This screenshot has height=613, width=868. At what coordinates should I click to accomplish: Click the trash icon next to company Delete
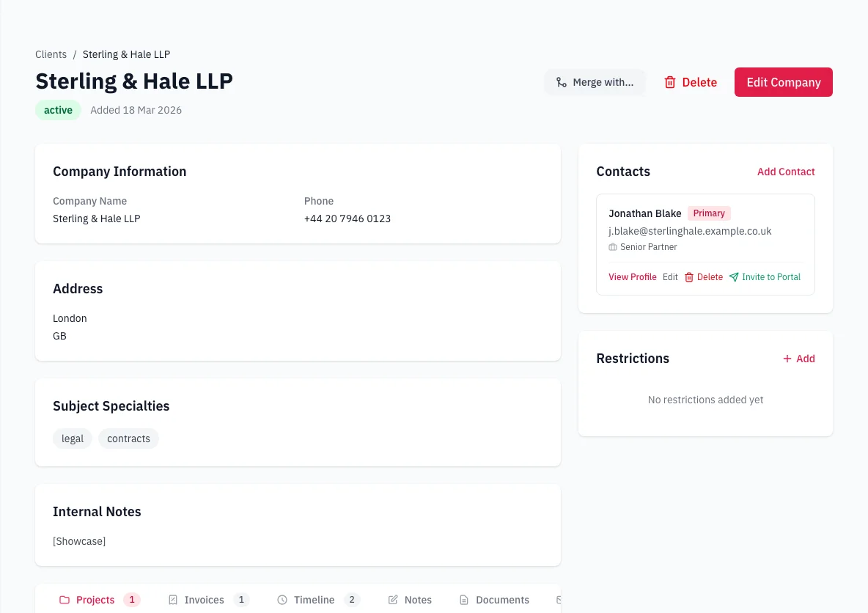[x=670, y=82]
